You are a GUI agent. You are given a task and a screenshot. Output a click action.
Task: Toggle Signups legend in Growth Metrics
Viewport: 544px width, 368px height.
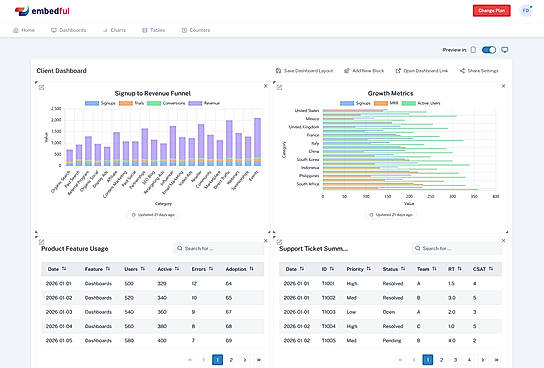(x=355, y=103)
